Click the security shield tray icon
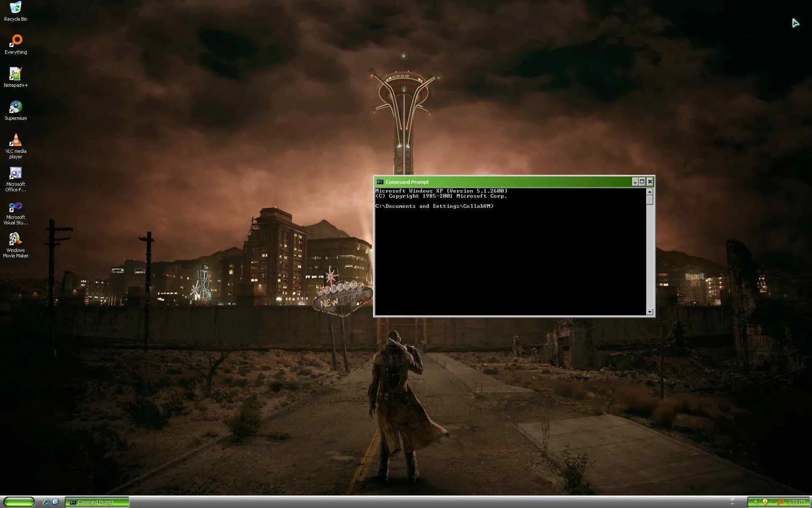812x508 pixels. [765, 502]
